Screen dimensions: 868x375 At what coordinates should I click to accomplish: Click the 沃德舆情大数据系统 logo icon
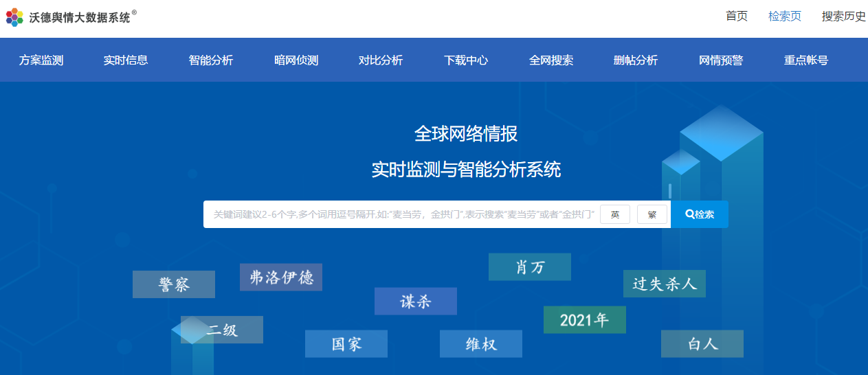coord(14,17)
